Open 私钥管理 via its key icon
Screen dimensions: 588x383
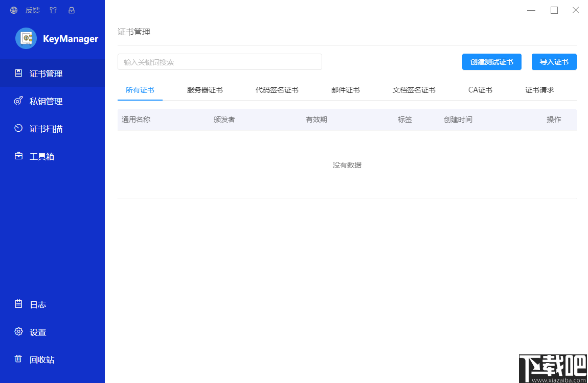pyautogui.click(x=17, y=101)
